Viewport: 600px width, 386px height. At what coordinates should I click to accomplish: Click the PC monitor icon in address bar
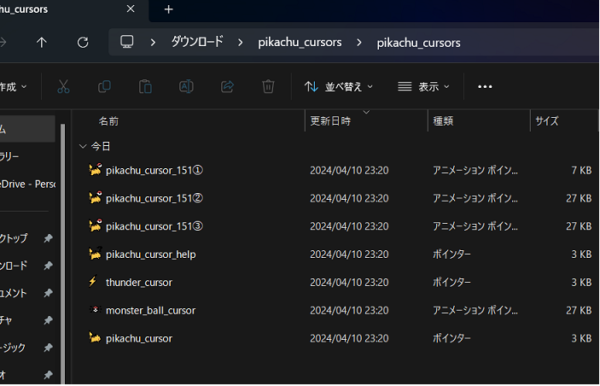click(127, 42)
